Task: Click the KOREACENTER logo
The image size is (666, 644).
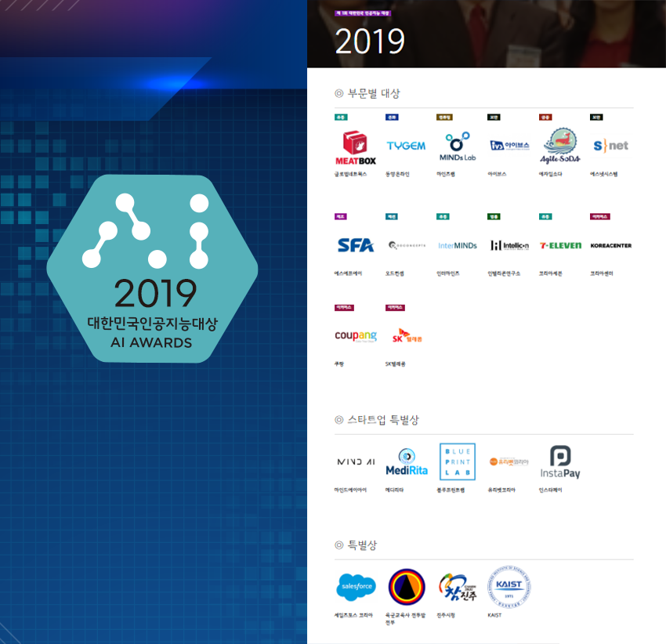Action: 610,245
